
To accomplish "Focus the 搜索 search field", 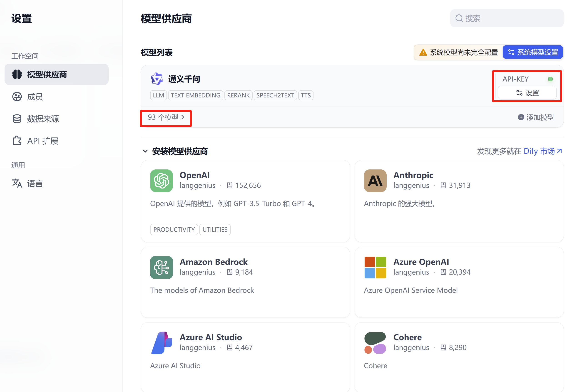I will (x=507, y=18).
